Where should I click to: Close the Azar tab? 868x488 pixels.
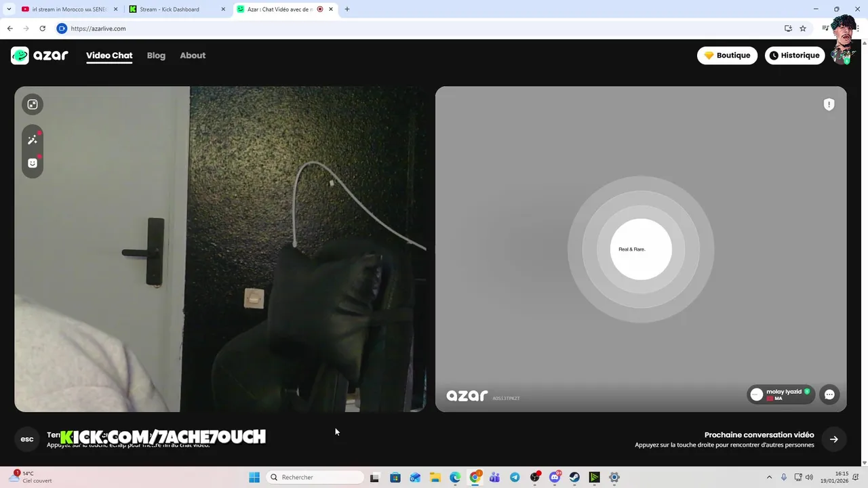(x=331, y=9)
